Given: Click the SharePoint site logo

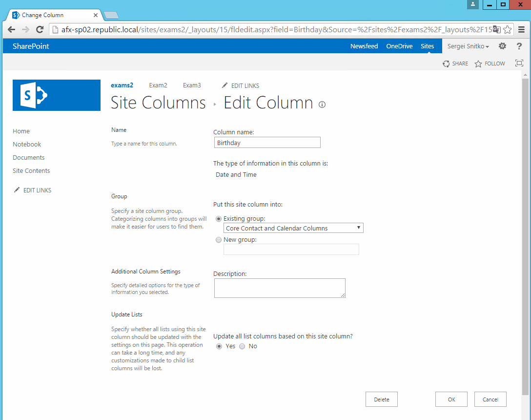Looking at the screenshot, I should click(56, 95).
